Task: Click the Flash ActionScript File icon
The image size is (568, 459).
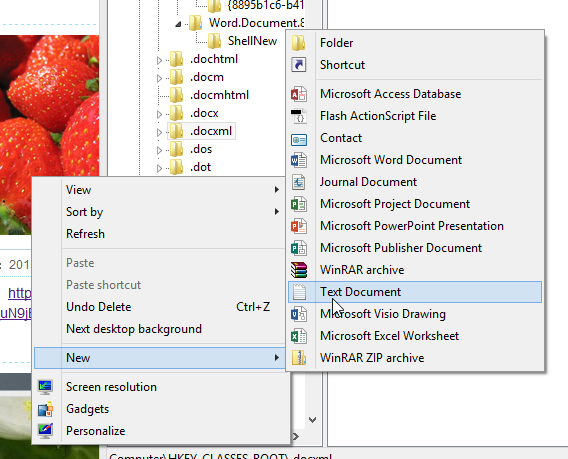Action: pos(299,116)
